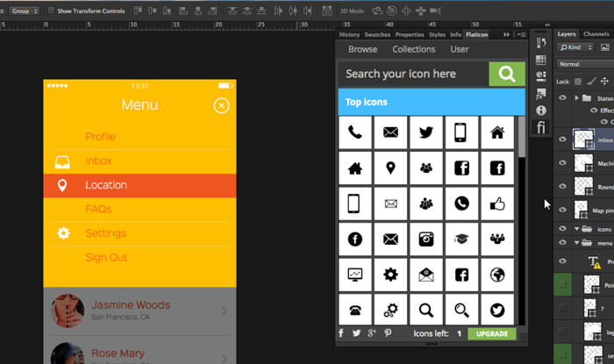The height and width of the screenshot is (364, 614).
Task: Pick the monitor with chart icon
Action: [x=354, y=275]
